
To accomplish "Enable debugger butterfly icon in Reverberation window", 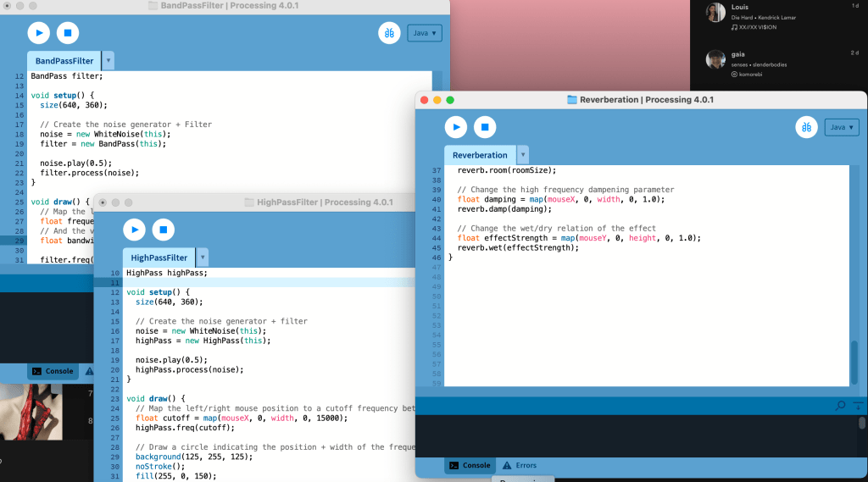I will pos(806,127).
